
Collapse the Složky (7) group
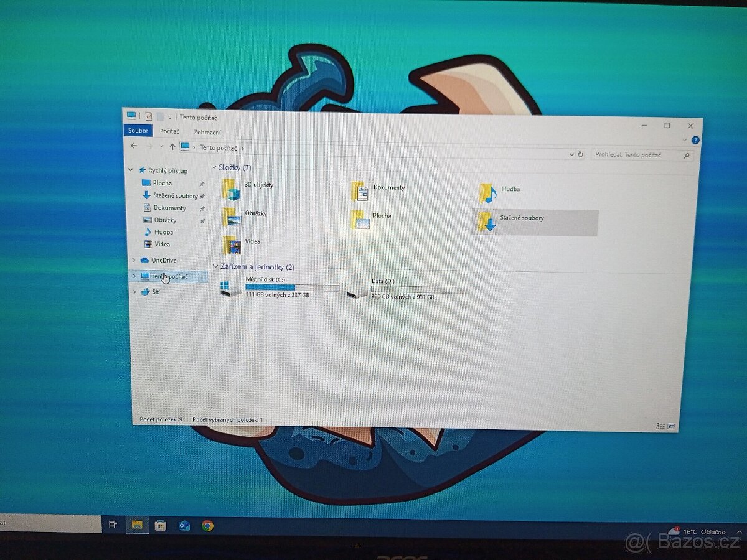click(x=214, y=167)
